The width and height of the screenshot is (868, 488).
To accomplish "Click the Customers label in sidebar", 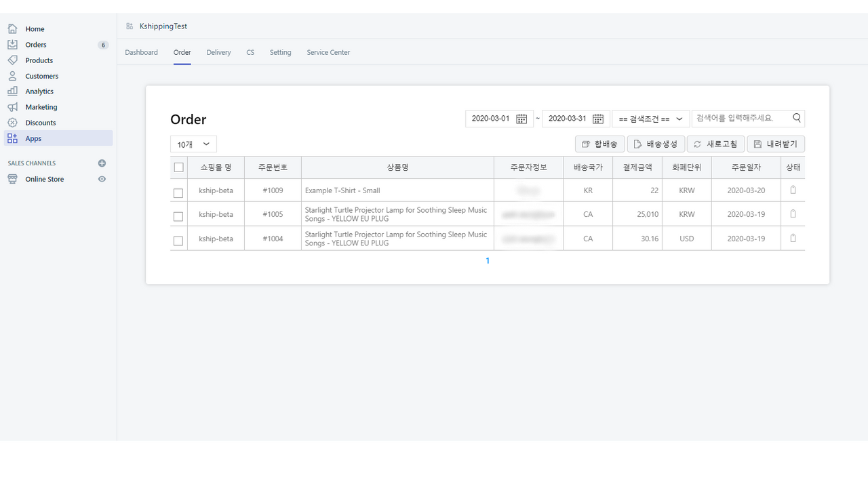I will coord(42,76).
